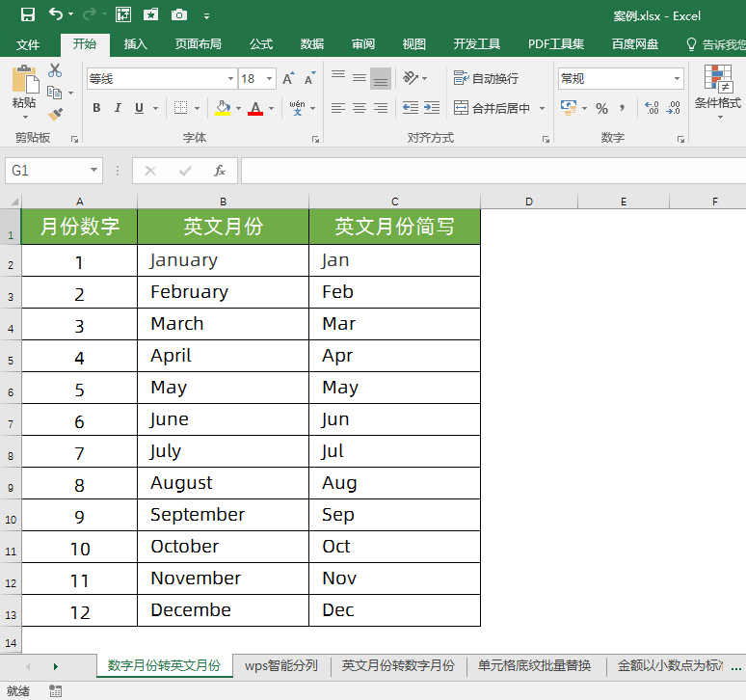This screenshot has height=700, width=746.
Task: Open the 插入 Insert ribbon tab
Action: click(x=136, y=44)
